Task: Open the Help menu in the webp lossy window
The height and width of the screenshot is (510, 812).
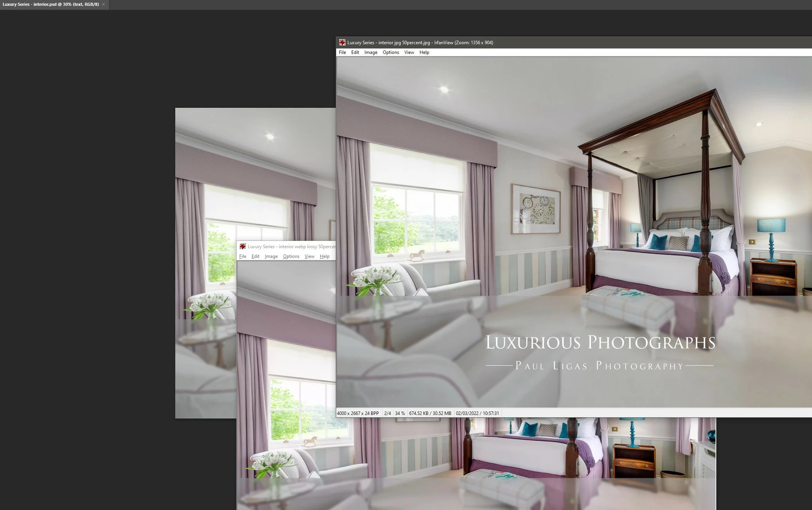Action: 325,256
